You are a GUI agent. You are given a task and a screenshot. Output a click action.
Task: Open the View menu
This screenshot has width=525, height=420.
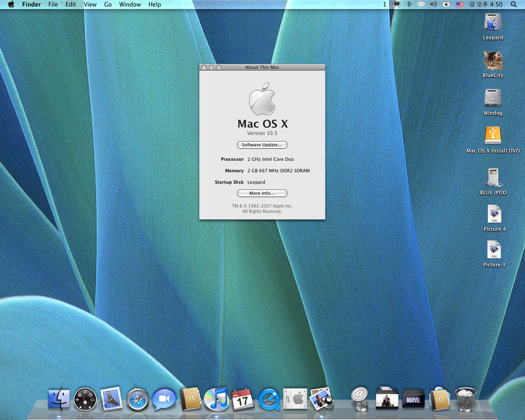coord(90,4)
